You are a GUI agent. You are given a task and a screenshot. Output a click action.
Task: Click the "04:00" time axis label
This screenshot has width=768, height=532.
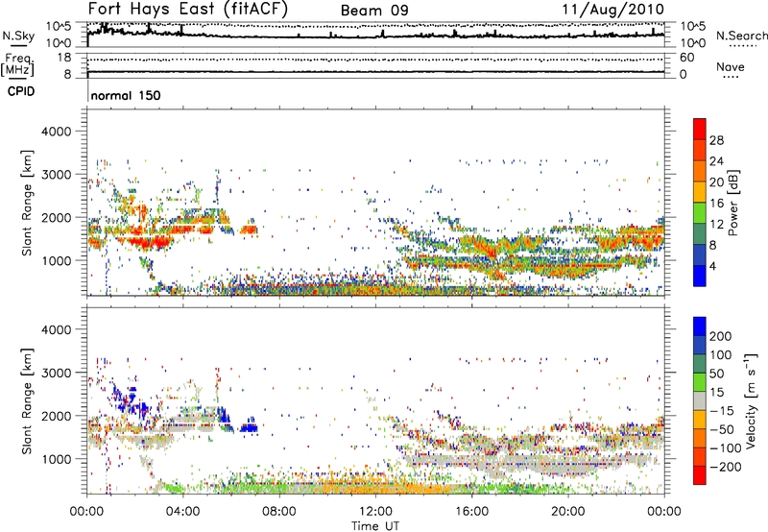pos(182,512)
